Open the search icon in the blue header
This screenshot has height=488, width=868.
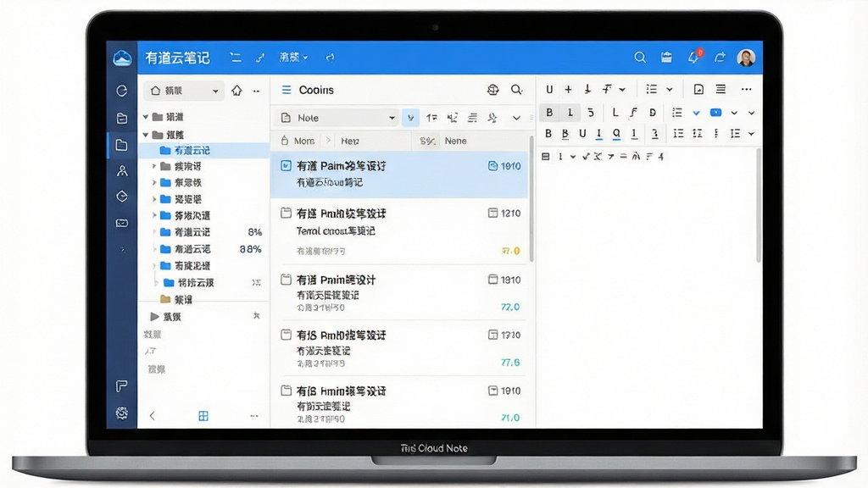640,57
